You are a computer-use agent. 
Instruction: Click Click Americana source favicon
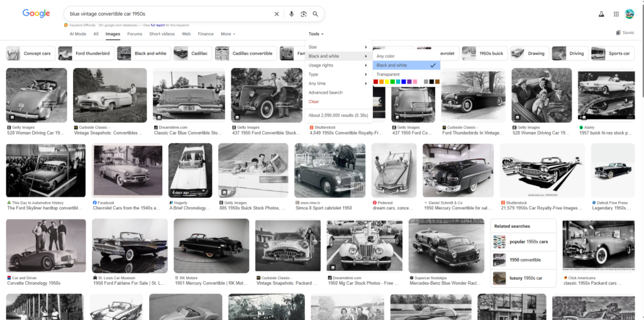point(565,278)
